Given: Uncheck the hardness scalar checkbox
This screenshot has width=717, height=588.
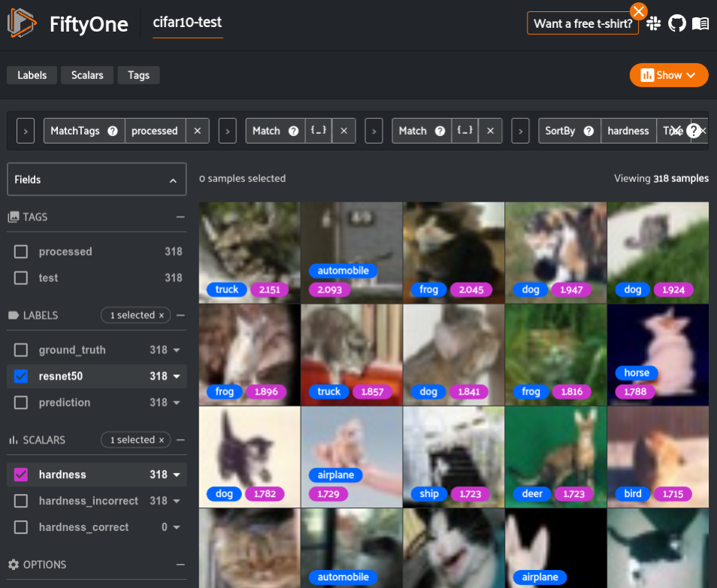Looking at the screenshot, I should [x=21, y=474].
